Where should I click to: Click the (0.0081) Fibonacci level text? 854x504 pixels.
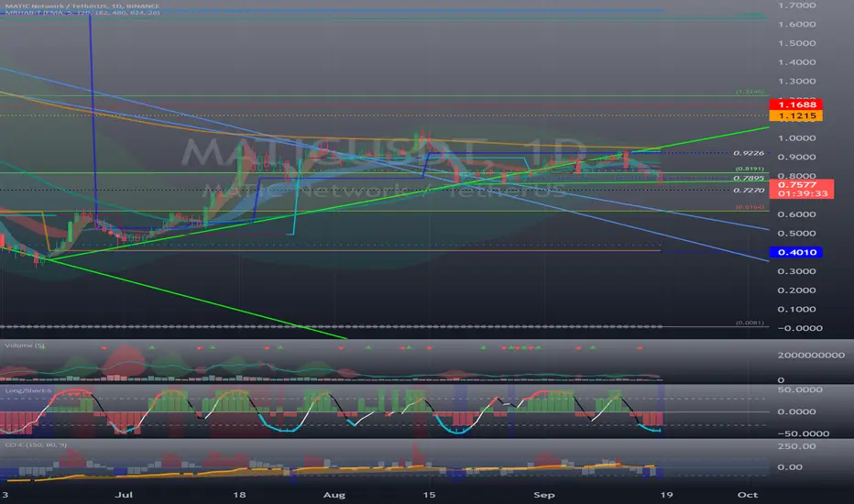tap(750, 323)
